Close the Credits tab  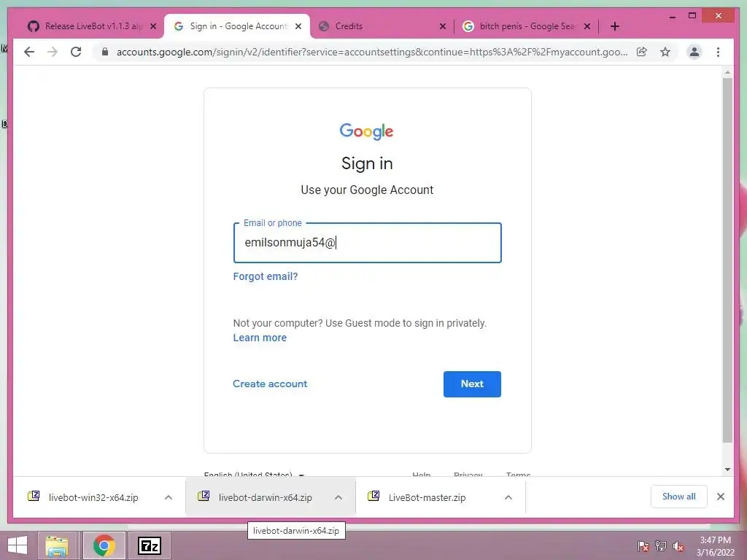click(x=443, y=26)
